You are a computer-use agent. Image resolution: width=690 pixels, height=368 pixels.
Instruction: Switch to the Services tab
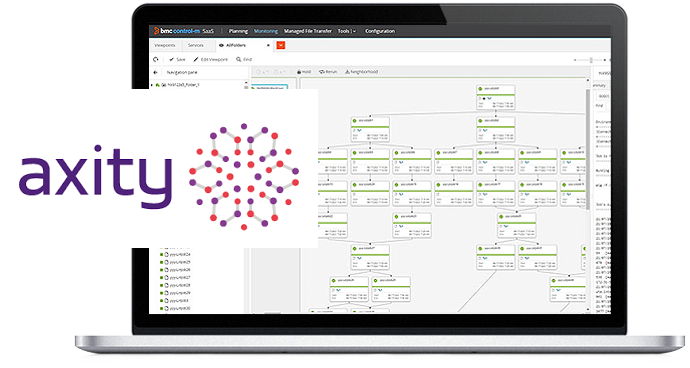[195, 45]
